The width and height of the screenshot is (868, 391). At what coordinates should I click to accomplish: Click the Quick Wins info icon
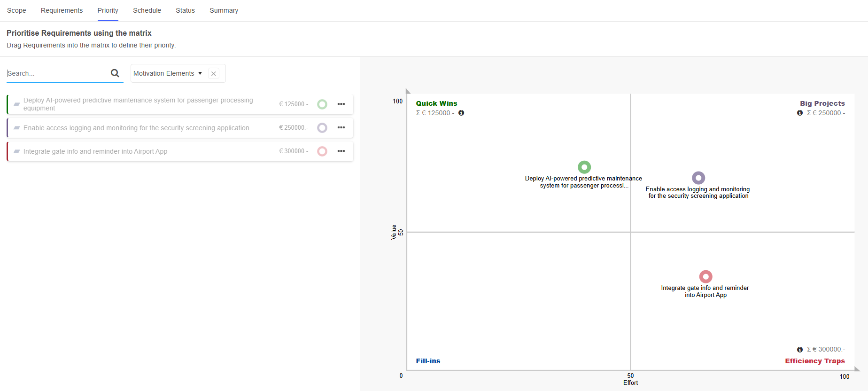461,113
